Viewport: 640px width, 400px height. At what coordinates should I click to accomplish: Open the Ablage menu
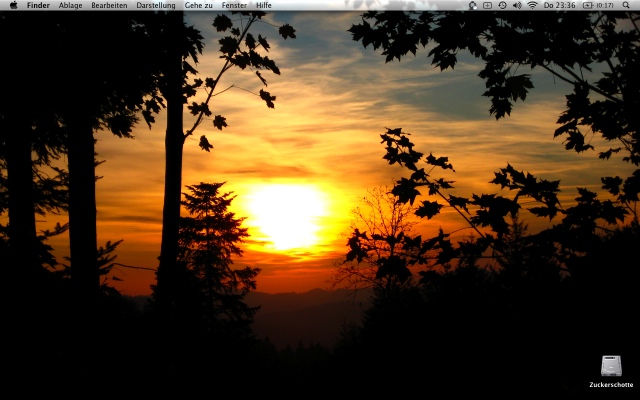(70, 5)
